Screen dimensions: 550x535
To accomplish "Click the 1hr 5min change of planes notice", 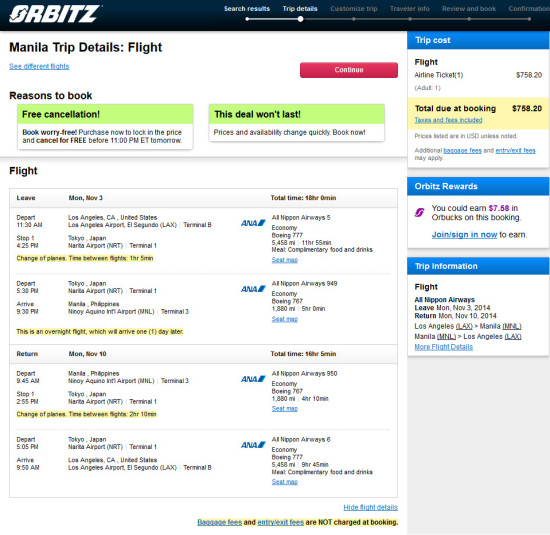I will 85,259.
